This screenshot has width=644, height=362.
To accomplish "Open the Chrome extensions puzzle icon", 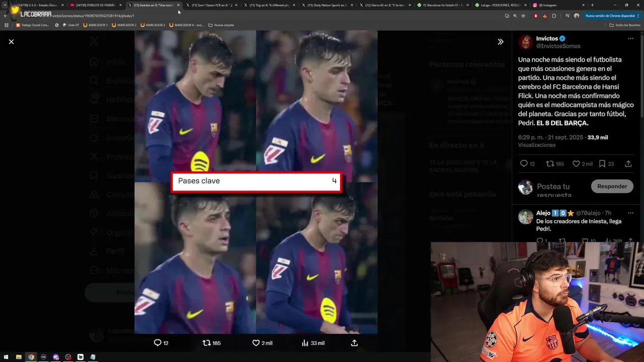I will tap(554, 16).
